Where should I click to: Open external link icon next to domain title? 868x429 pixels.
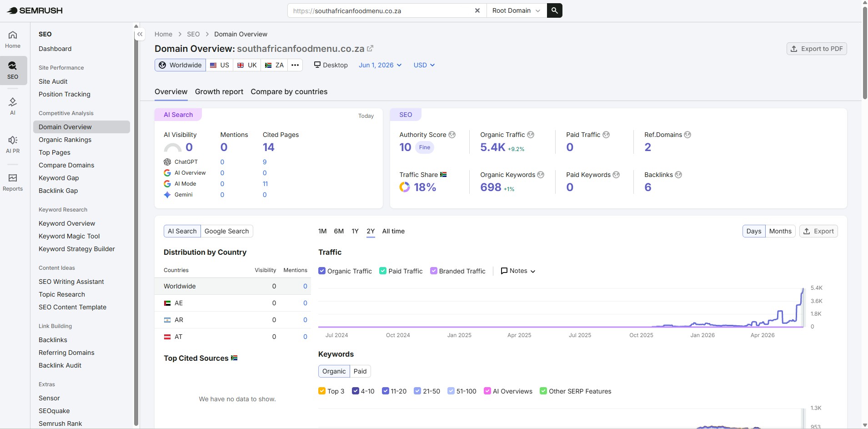click(370, 48)
